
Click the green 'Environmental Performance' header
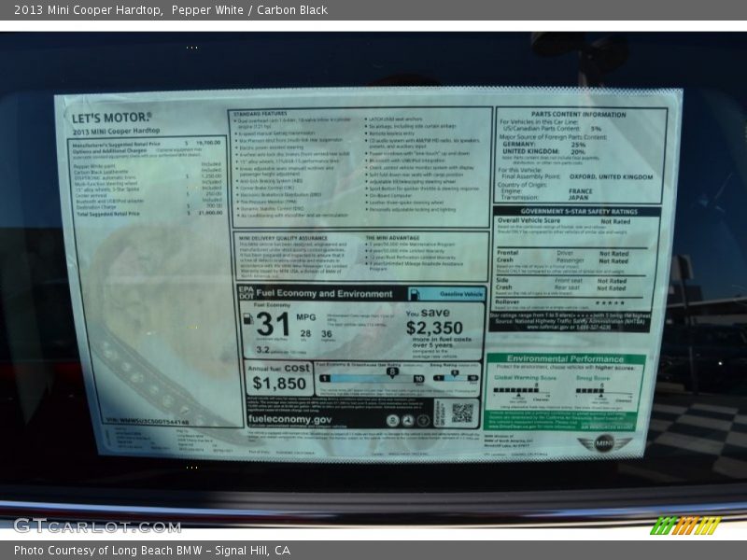pyautogui.click(x=565, y=358)
